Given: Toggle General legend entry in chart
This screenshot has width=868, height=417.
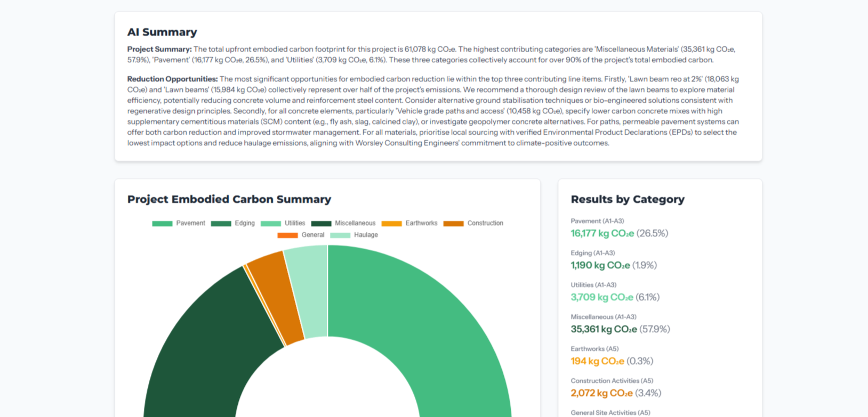Looking at the screenshot, I should click(301, 235).
